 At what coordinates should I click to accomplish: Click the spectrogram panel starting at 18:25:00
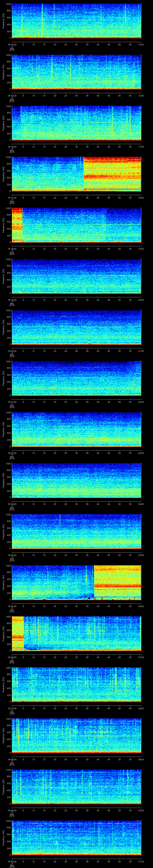click(x=77, y=582)
